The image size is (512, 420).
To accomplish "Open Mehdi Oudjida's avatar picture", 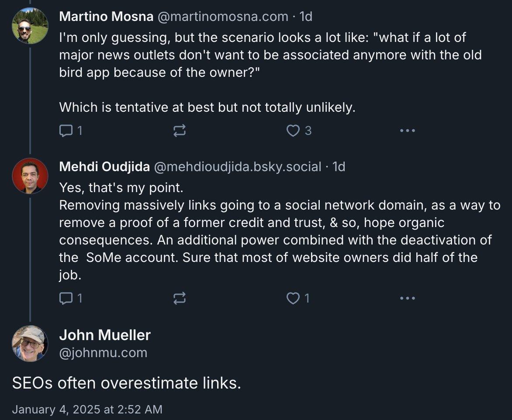I will (30, 176).
